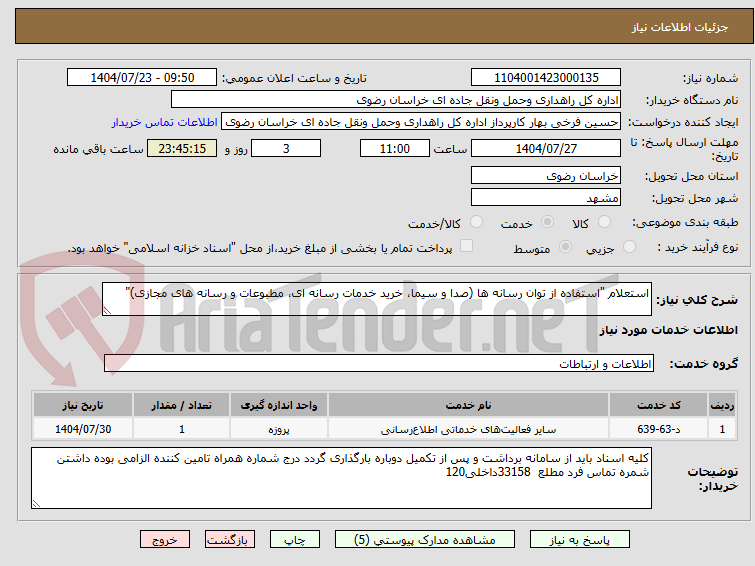The image size is (755, 566).
Task: Click the ردیف column header
Action: (722, 405)
